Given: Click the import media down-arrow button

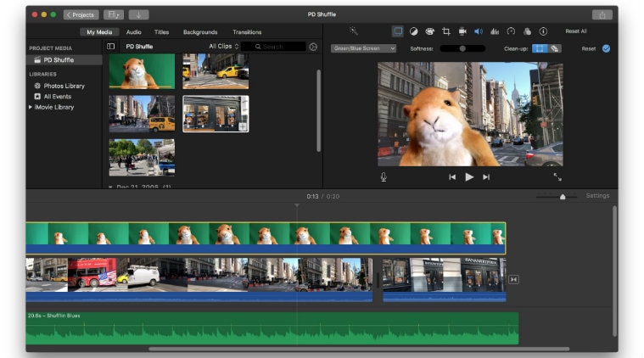Looking at the screenshot, I should [138, 14].
